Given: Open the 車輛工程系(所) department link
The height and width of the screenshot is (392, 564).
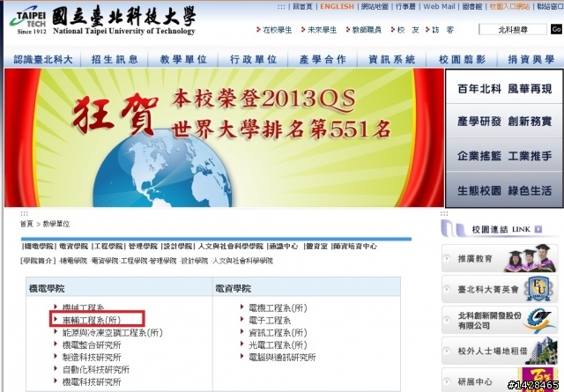Looking at the screenshot, I should (x=92, y=320).
